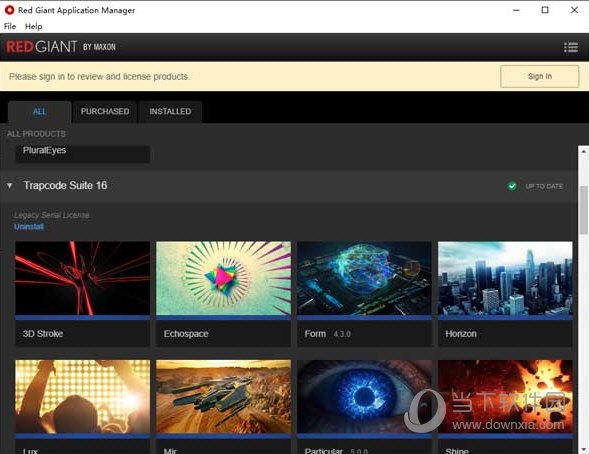The width and height of the screenshot is (589, 454).
Task: Click the scrollbar up arrow
Action: tap(583, 151)
